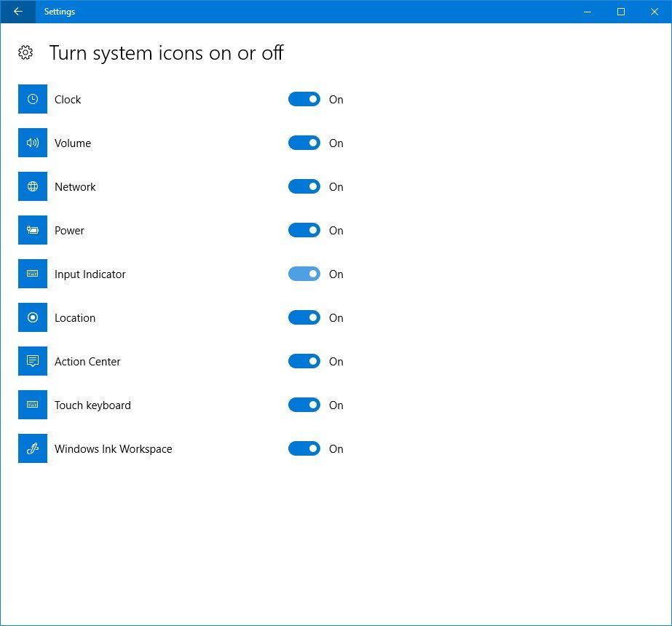The image size is (672, 626).
Task: Click the Location target icon tile
Action: (33, 317)
